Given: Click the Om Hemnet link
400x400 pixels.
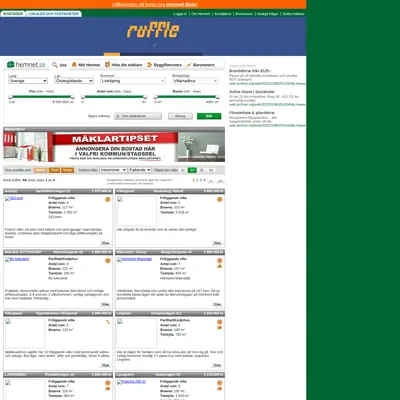Looking at the screenshot, I should (x=201, y=14).
